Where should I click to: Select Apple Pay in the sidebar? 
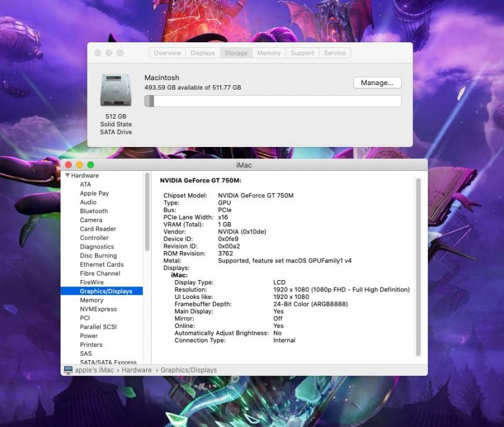(94, 194)
